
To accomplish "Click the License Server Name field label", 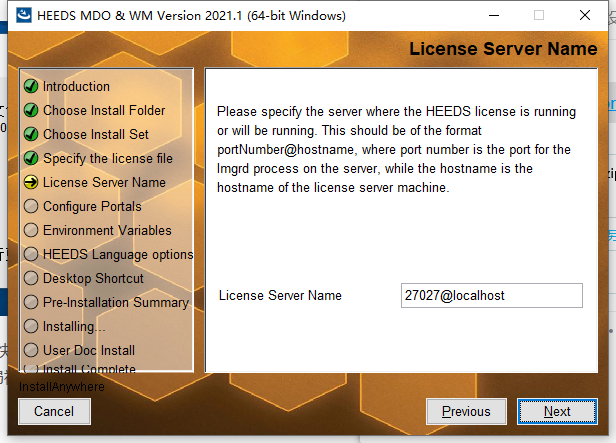I will (280, 295).
